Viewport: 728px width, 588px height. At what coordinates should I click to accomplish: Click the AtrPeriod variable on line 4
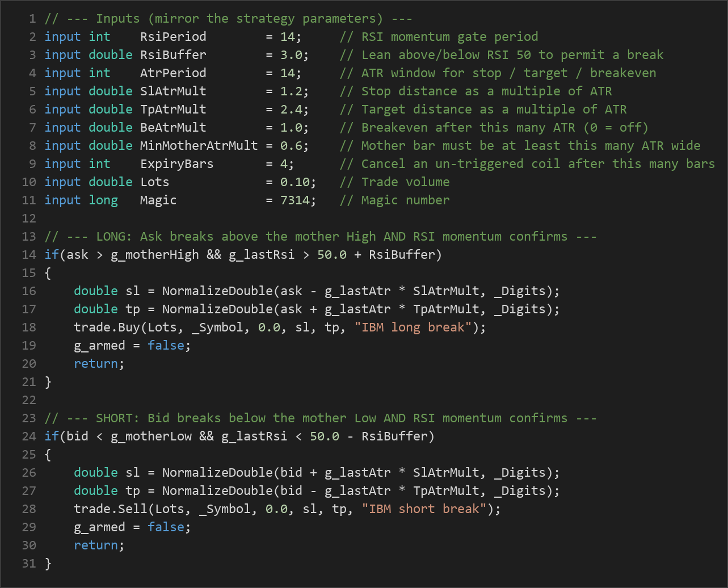[x=173, y=73]
